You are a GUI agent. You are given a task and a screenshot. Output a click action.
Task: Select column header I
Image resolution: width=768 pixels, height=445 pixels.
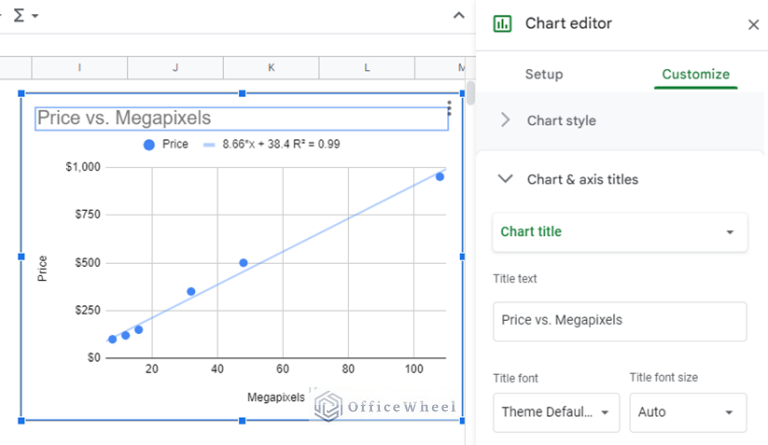(79, 68)
